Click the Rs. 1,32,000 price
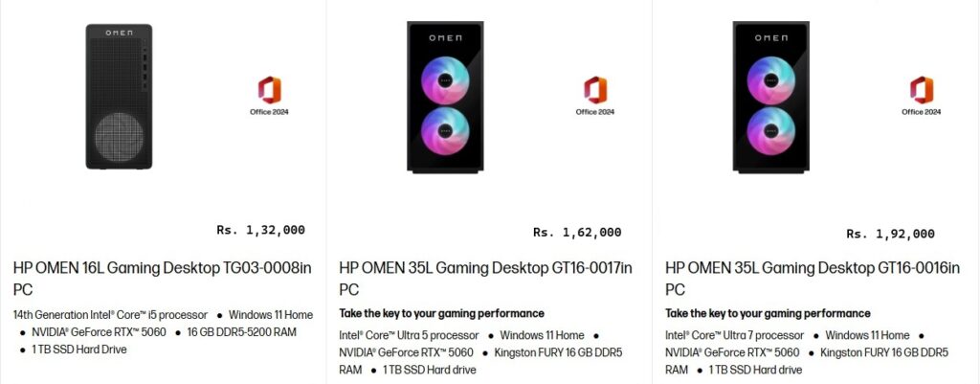980x384 pixels. 260,230
